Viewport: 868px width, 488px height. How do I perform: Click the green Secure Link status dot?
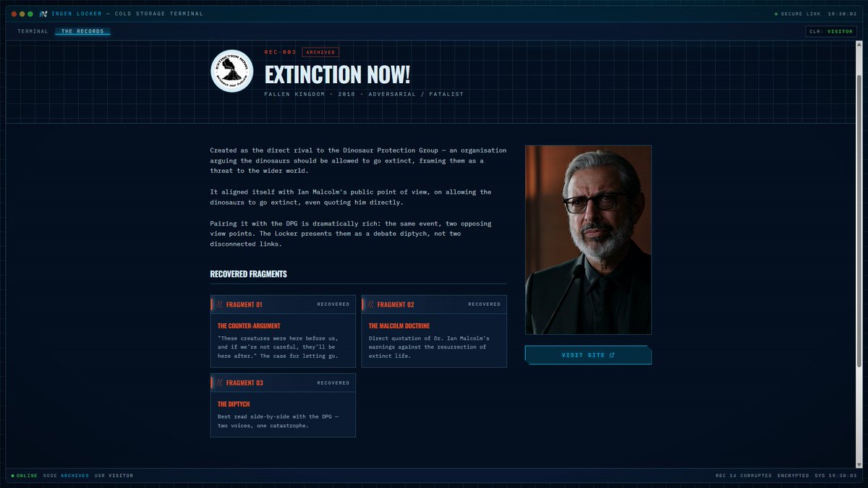point(776,14)
